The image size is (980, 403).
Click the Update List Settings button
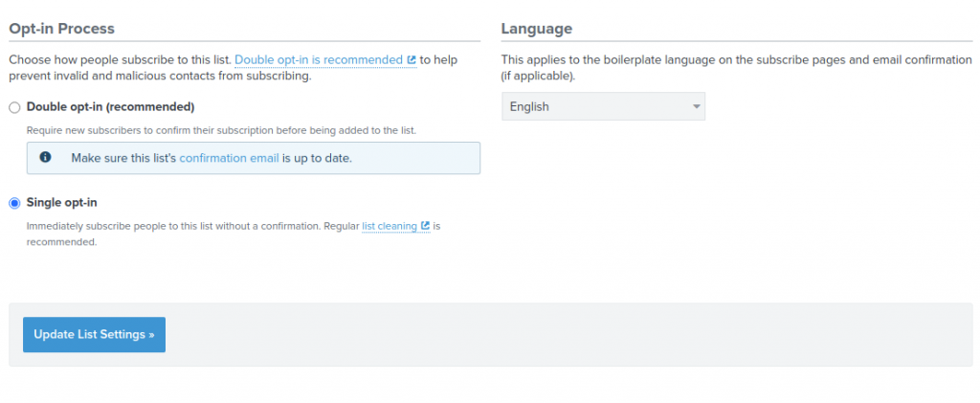click(x=95, y=334)
